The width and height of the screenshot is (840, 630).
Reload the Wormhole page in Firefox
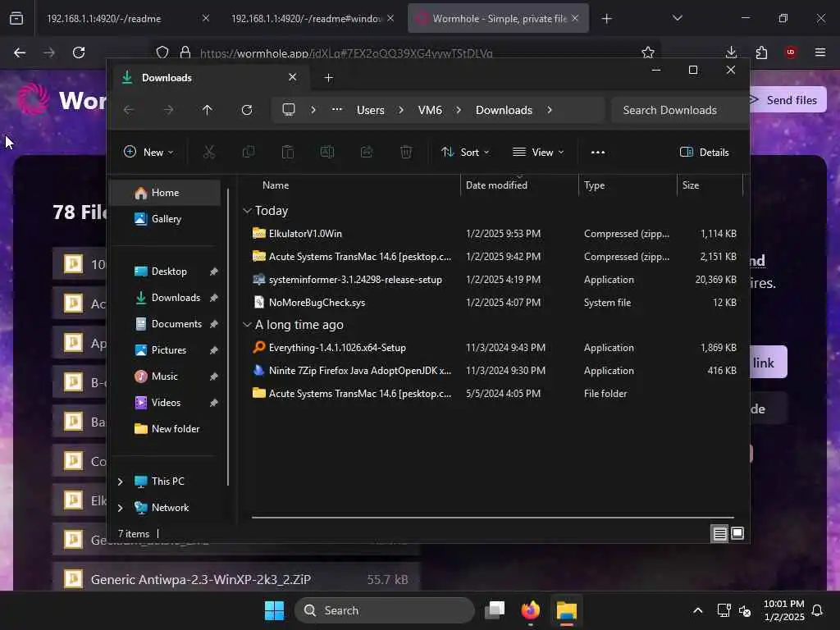coord(79,52)
